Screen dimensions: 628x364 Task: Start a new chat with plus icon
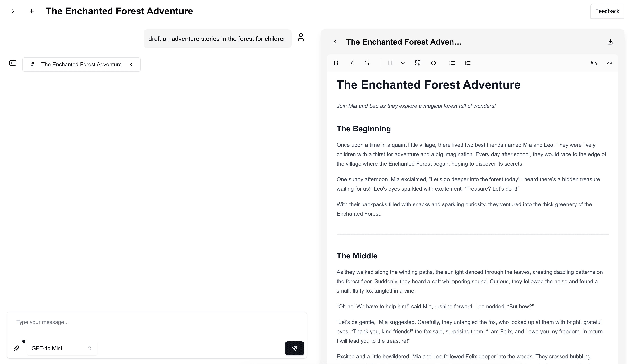coord(32,11)
